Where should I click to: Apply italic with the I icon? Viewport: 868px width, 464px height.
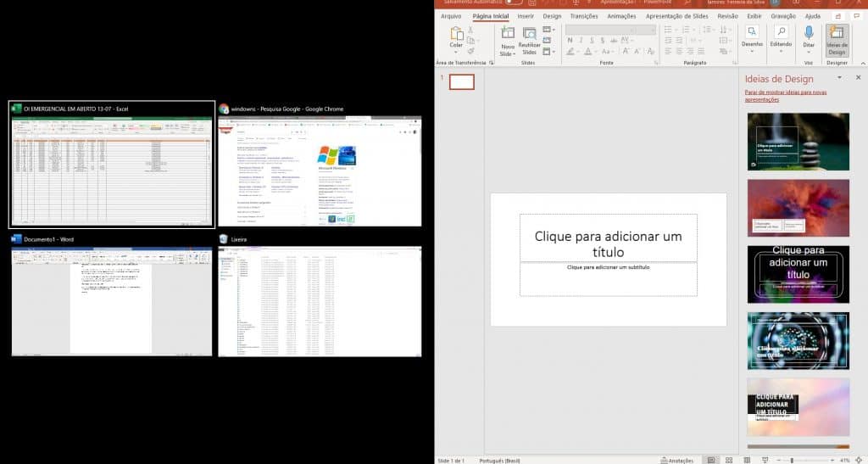(x=581, y=41)
